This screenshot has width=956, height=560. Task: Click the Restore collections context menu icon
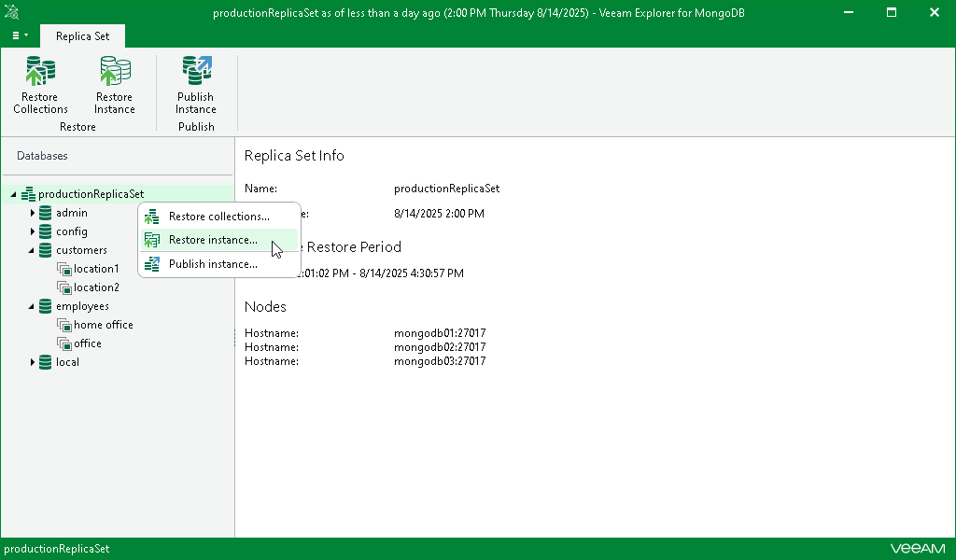(x=152, y=217)
